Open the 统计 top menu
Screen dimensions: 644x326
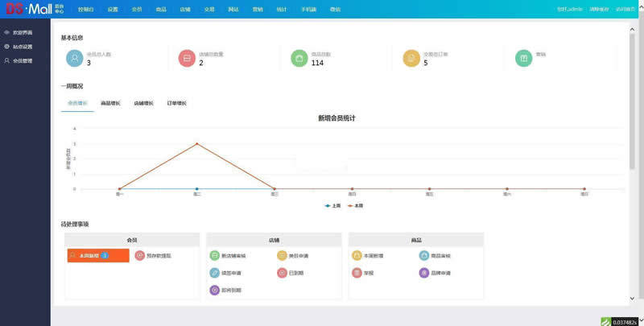(x=282, y=9)
